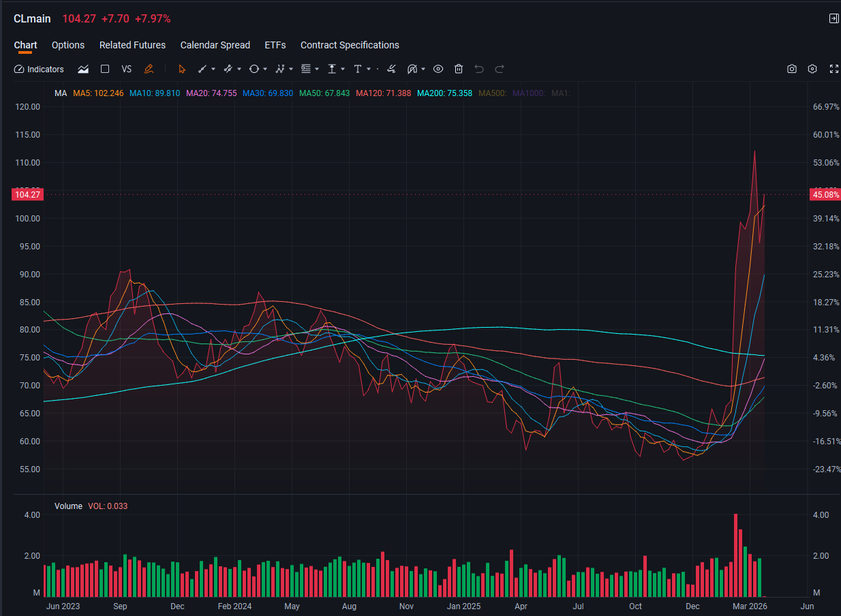Select the Fibonacci retracement tool

(306, 69)
